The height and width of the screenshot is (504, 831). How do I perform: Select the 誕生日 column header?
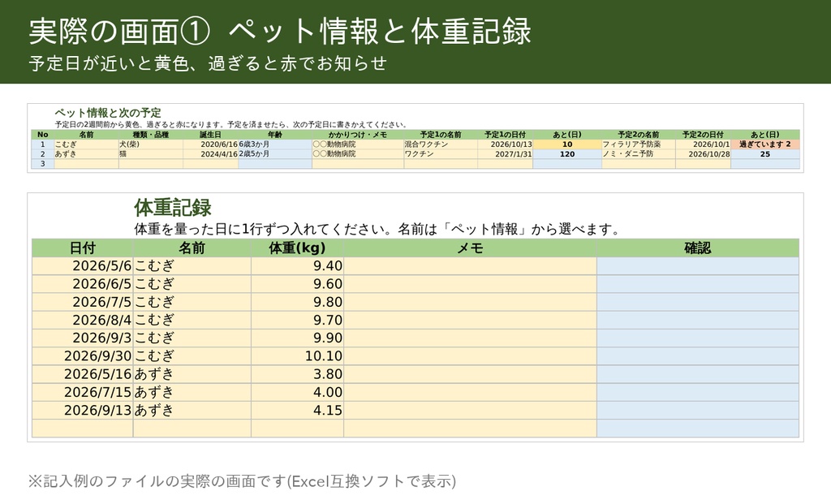coord(210,135)
